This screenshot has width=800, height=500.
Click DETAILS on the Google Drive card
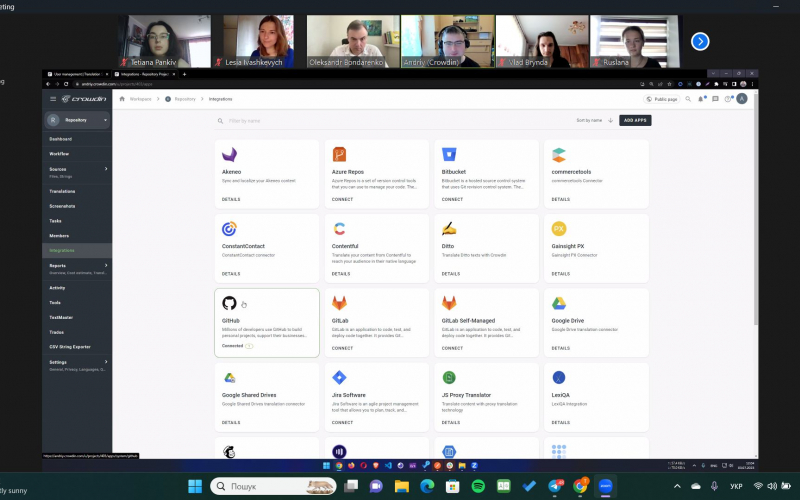561,348
